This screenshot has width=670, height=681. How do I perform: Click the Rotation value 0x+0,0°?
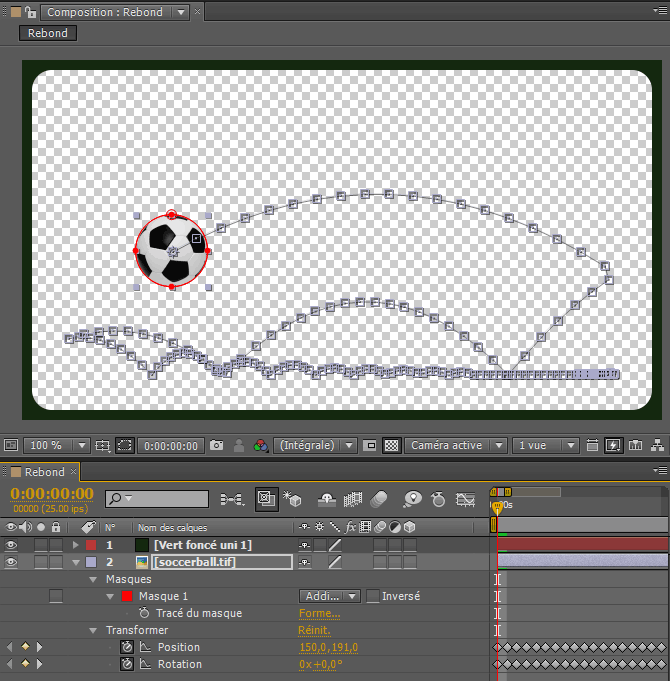[x=320, y=664]
